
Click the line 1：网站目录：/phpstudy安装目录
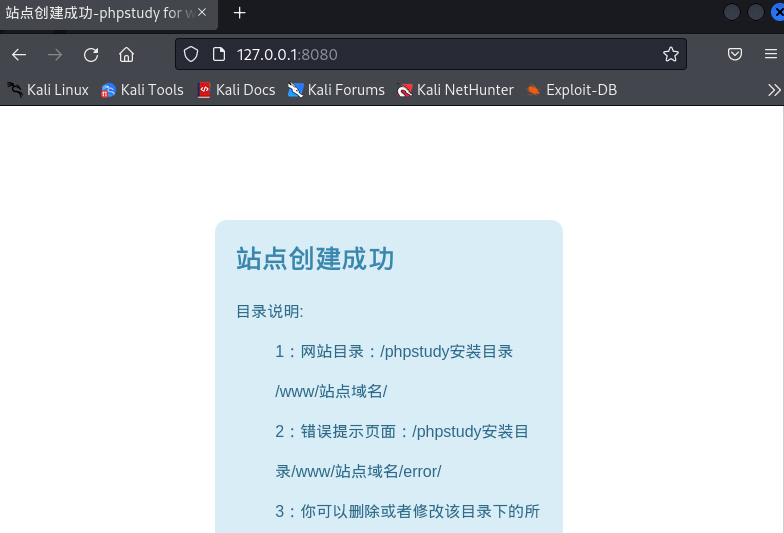(x=394, y=352)
